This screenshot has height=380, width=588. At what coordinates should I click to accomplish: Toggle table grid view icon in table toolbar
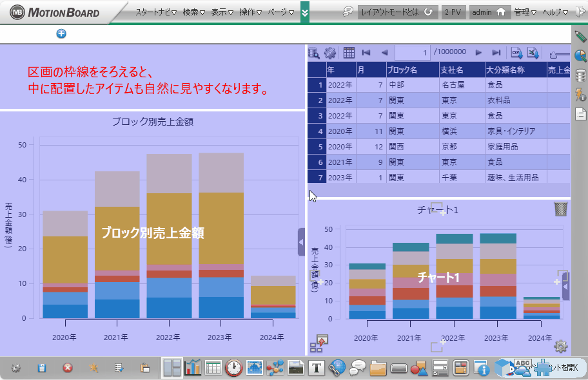(349, 53)
